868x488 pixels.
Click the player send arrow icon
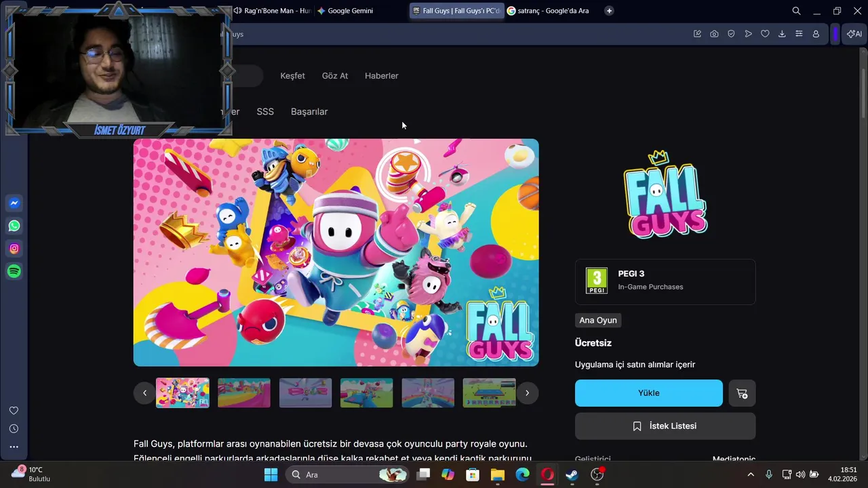(x=748, y=34)
